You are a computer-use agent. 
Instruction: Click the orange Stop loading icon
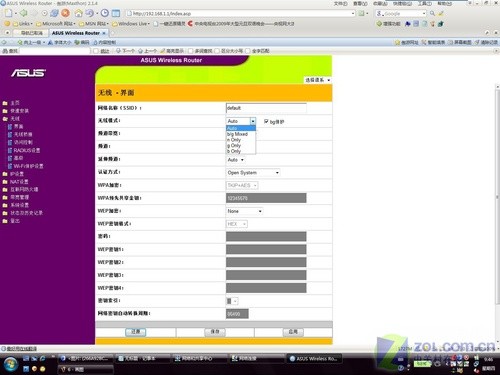pos(65,13)
